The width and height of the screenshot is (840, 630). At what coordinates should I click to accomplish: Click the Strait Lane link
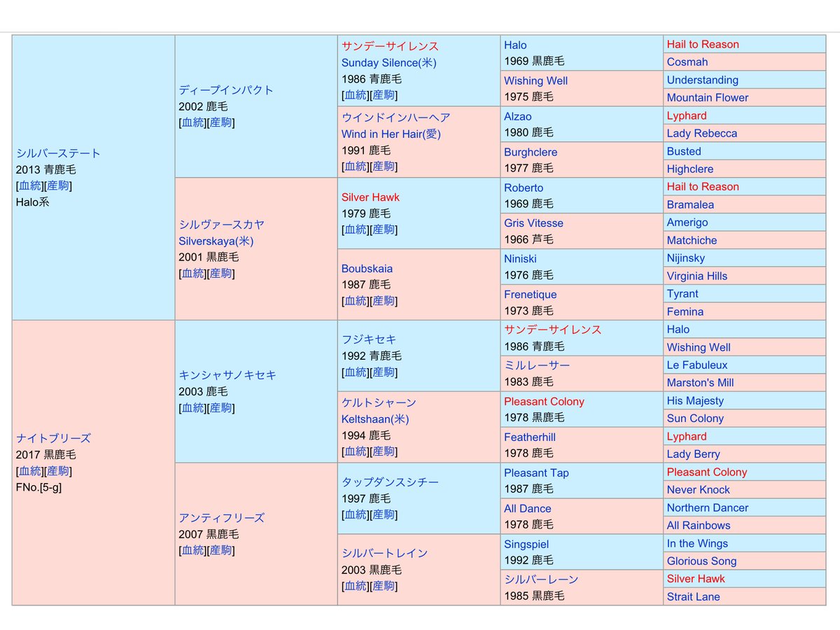[x=693, y=597]
